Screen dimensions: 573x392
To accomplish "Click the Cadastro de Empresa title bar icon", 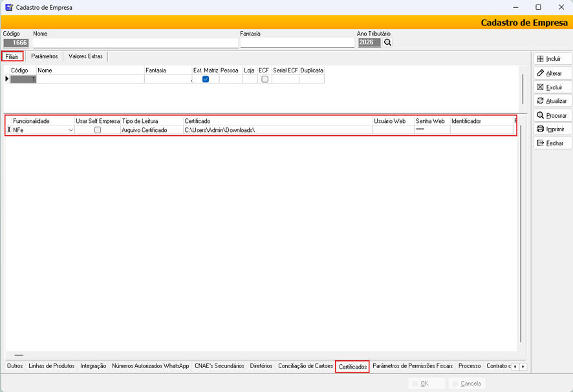I will coord(9,7).
